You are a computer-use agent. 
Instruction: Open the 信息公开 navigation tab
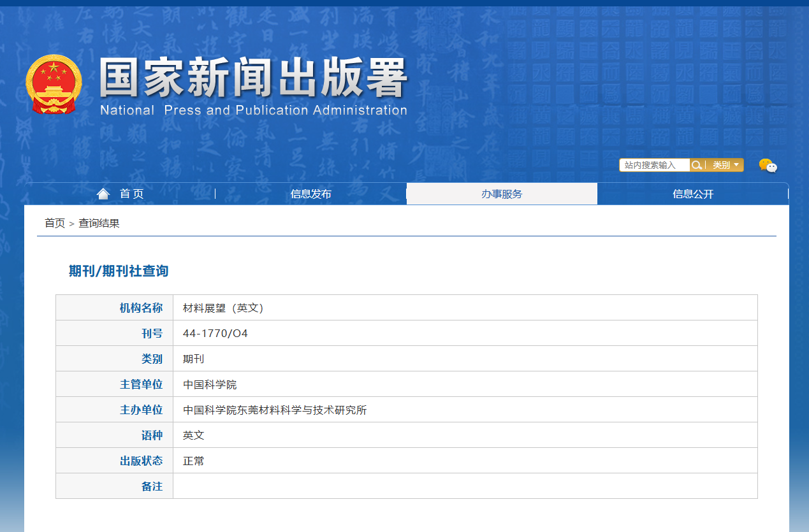click(693, 194)
